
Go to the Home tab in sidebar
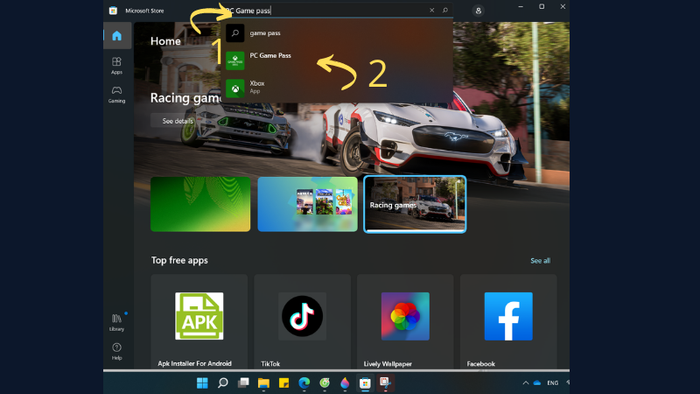[117, 36]
